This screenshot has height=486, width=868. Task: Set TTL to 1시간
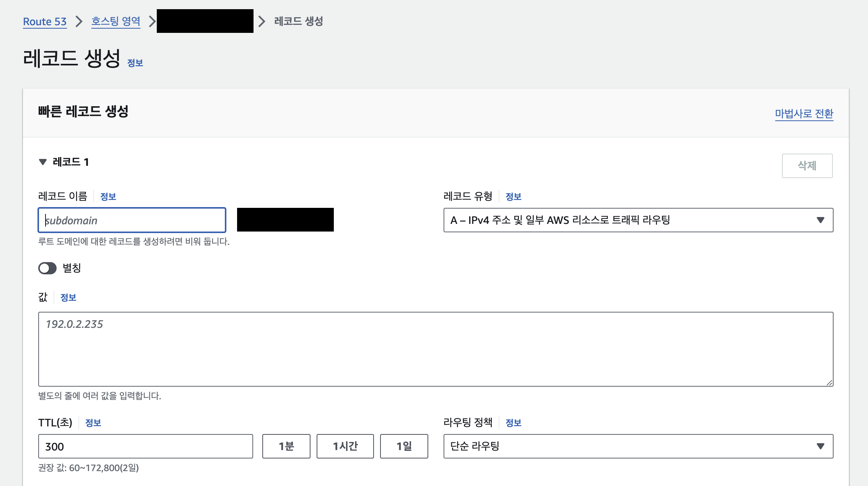[345, 446]
